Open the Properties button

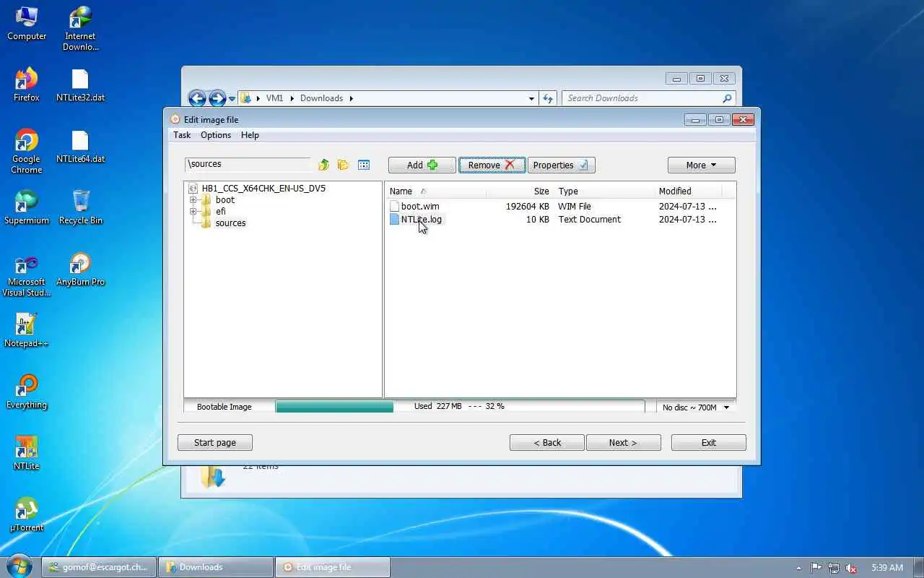click(562, 165)
